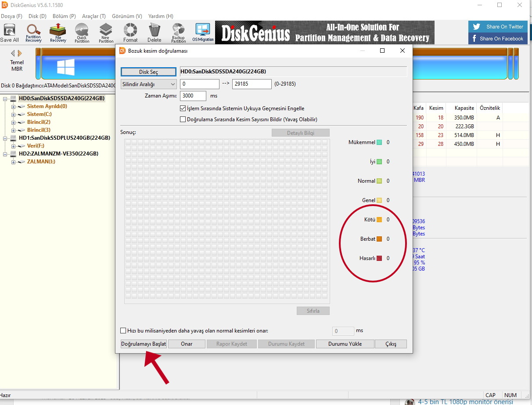532x405 pixels.
Task: Open the Yardım (H) menu
Action: coord(161,16)
